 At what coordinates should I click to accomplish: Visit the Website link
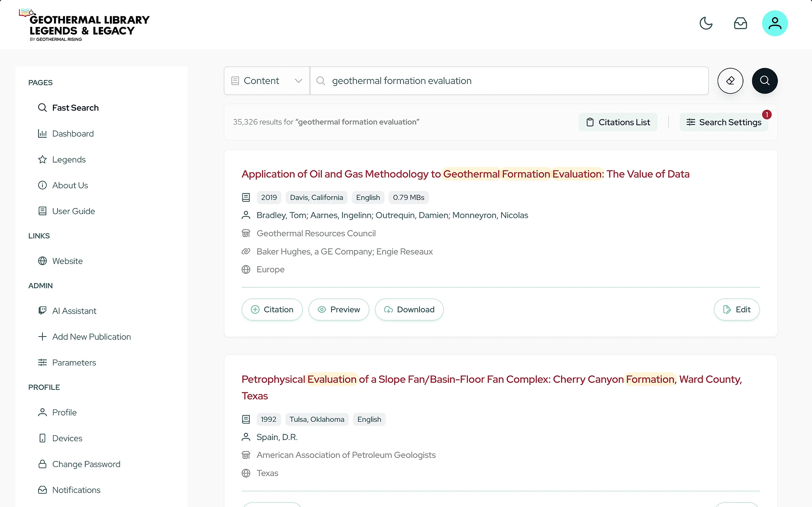pos(67,261)
